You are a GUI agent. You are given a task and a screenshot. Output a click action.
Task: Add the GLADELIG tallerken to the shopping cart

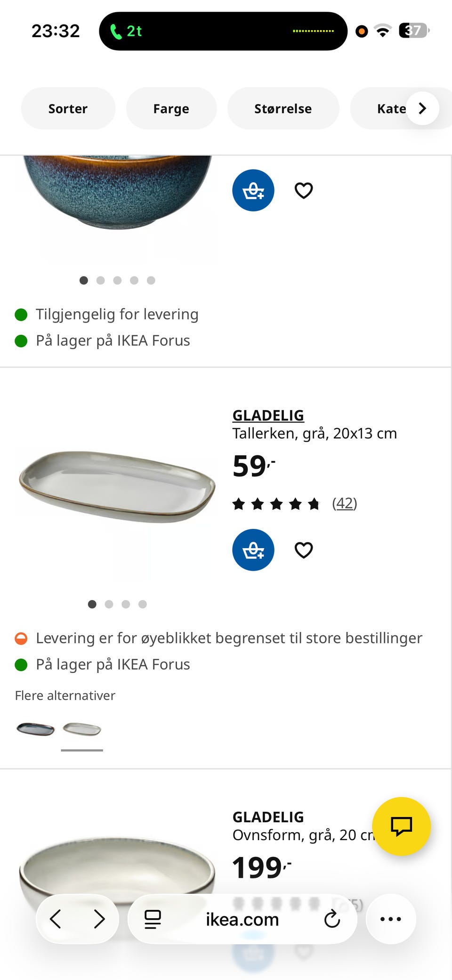(253, 550)
